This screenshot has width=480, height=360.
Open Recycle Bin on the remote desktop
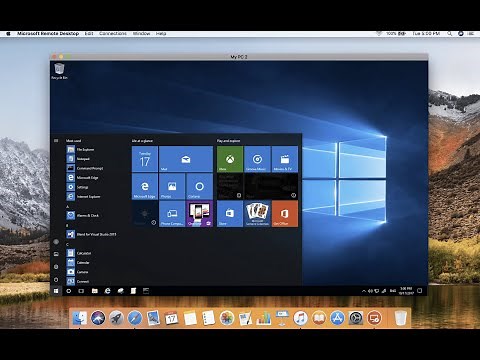(x=59, y=71)
